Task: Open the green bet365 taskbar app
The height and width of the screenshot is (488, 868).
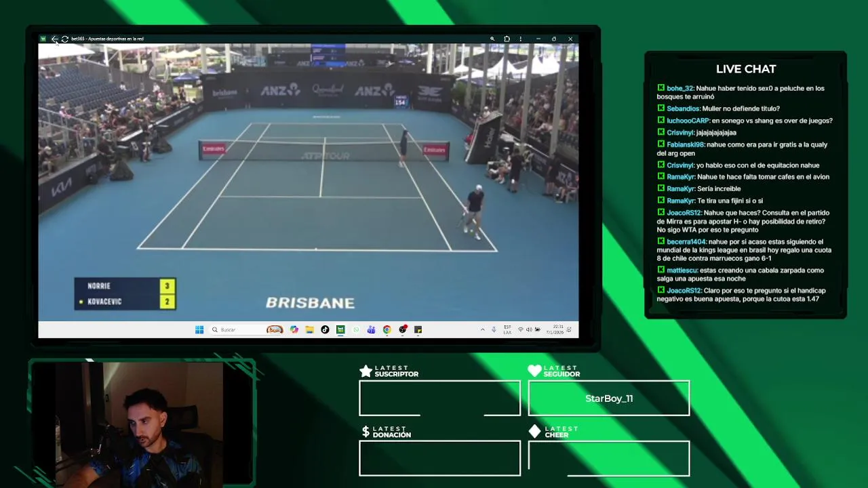Action: (x=340, y=329)
